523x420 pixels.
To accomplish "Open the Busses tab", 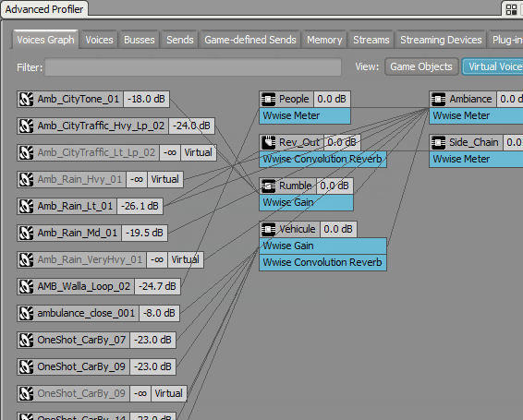I will tap(140, 40).
